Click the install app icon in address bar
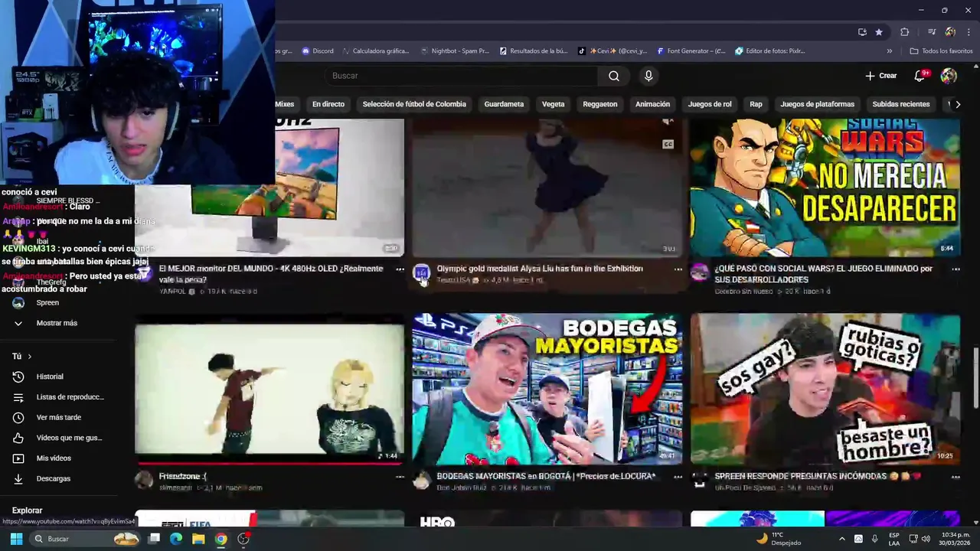The image size is (980, 551). [862, 32]
